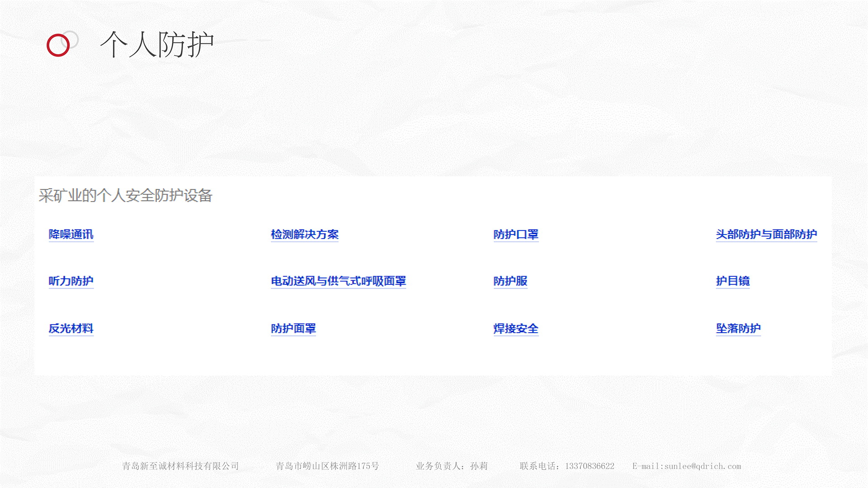Viewport: 868px width, 488px height.
Task: Click the 采矿业的个人安全防护设备 heading
Action: pos(126,196)
